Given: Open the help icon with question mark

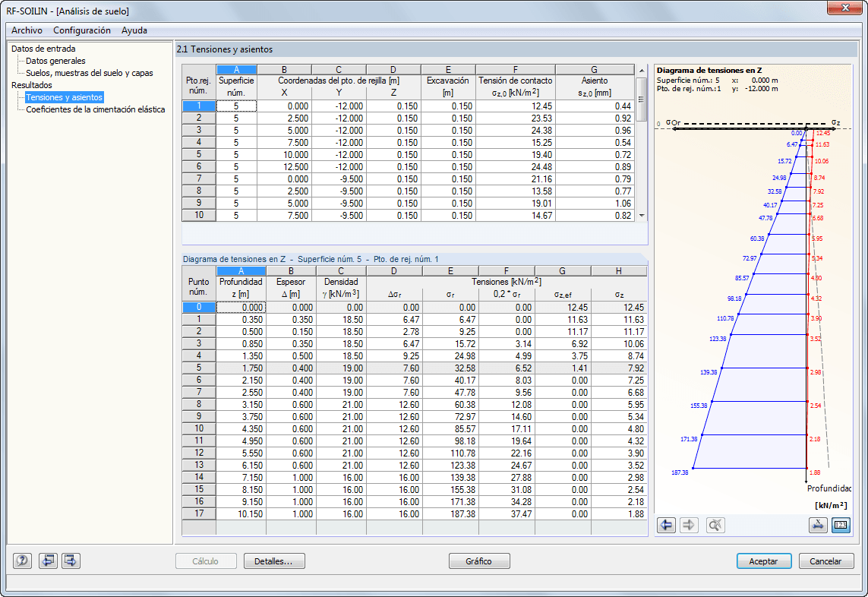Looking at the screenshot, I should pyautogui.click(x=22, y=561).
